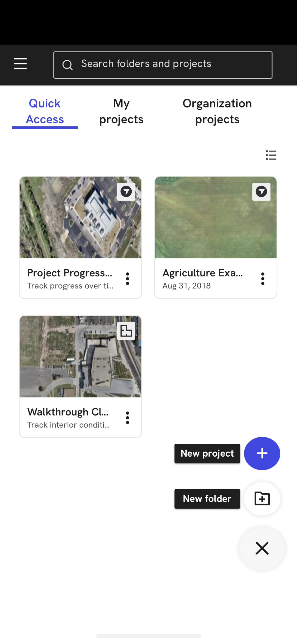Switch to My projects tab
The image size is (297, 644).
pyautogui.click(x=121, y=112)
